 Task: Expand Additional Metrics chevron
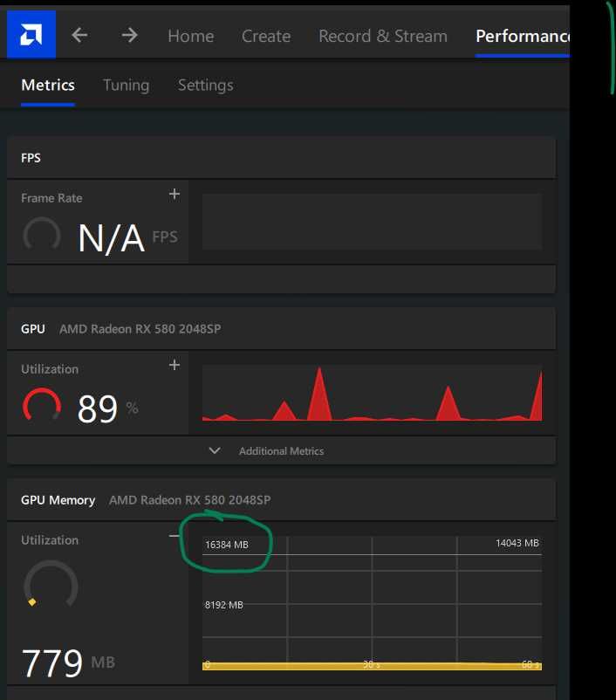click(x=215, y=450)
